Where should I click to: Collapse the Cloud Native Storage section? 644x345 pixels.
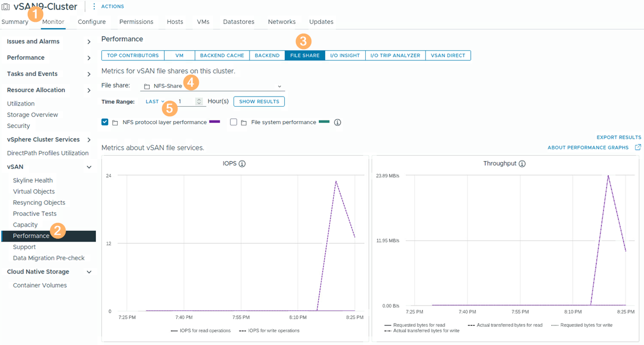click(88, 272)
